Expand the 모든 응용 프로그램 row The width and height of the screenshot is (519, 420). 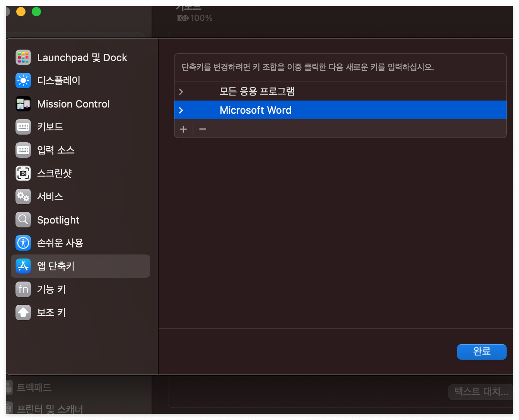point(181,92)
